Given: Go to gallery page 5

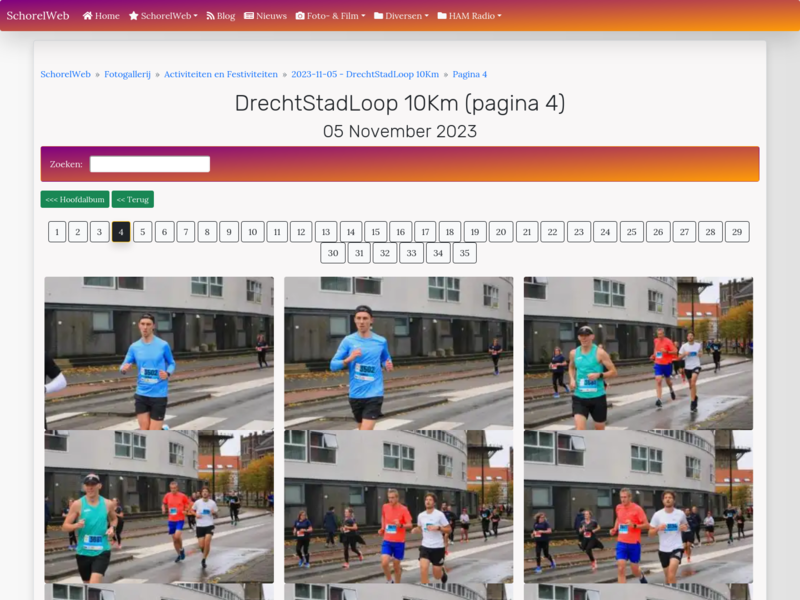Looking at the screenshot, I should (143, 232).
